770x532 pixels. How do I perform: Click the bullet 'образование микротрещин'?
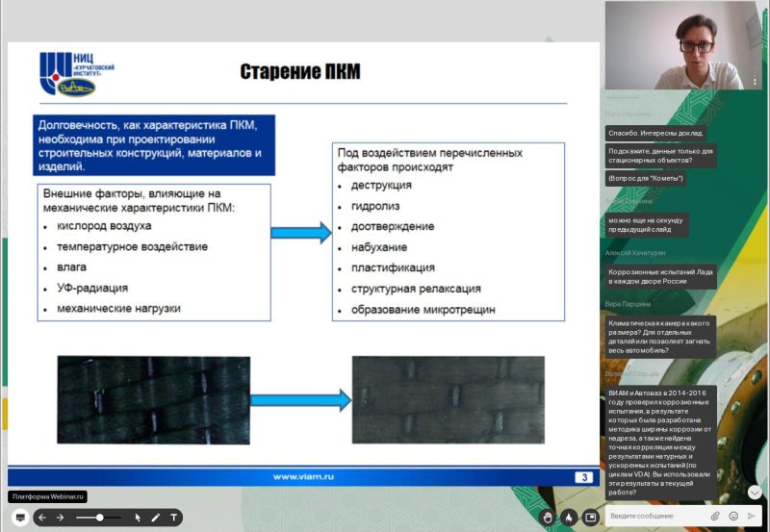(x=423, y=310)
